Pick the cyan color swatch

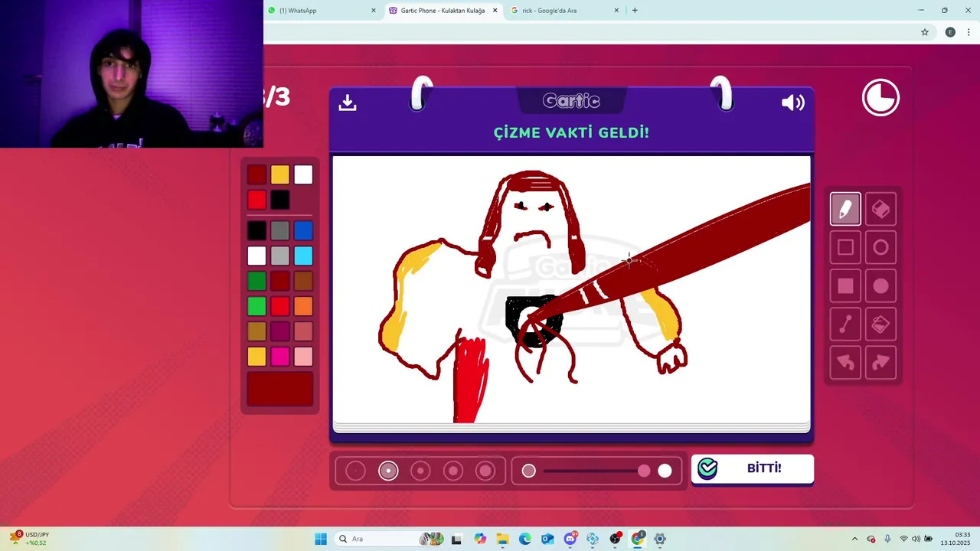[x=303, y=256]
